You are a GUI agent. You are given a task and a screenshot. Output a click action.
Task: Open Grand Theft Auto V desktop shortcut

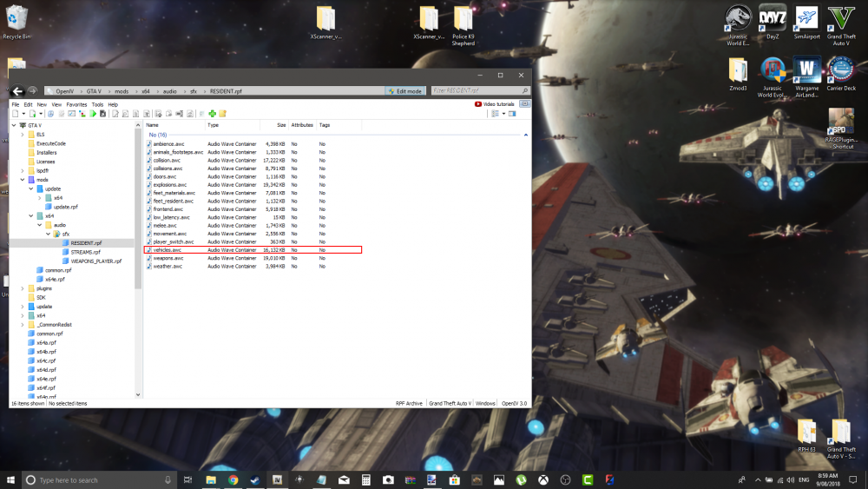pos(841,25)
